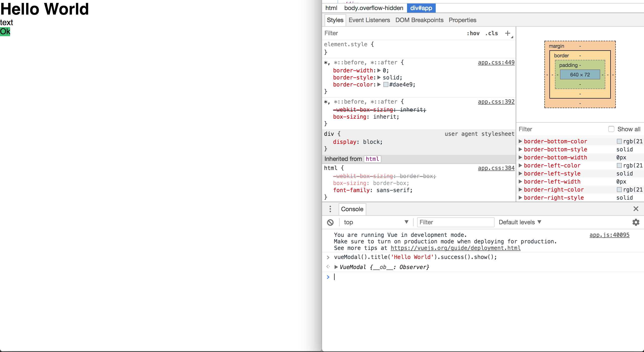This screenshot has width=644, height=352.
Task: Click border-left-color rgb swatch
Action: pos(619,165)
